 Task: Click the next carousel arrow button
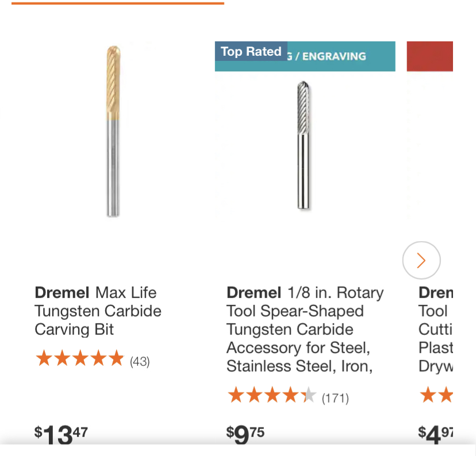click(421, 260)
